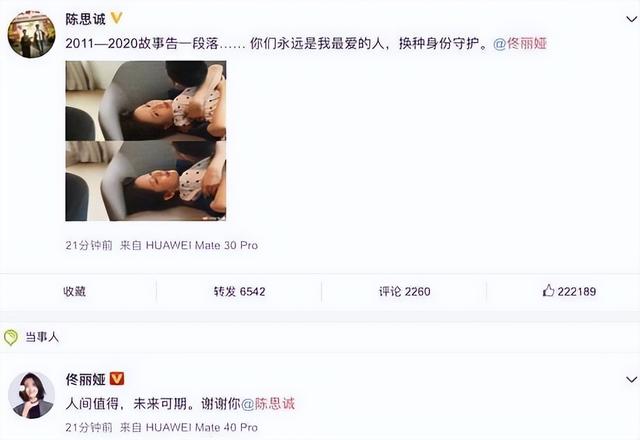640x440 pixels.
Task: Expand the options chevron on 陈思诚's post
Action: pos(631,19)
